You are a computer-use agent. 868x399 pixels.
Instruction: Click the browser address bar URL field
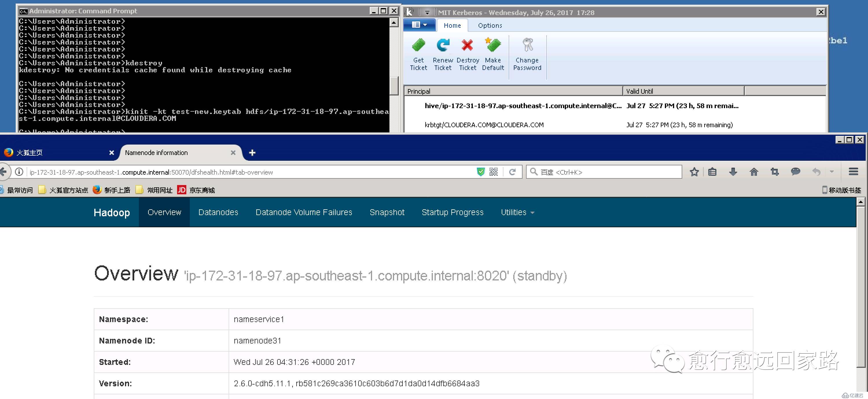260,172
